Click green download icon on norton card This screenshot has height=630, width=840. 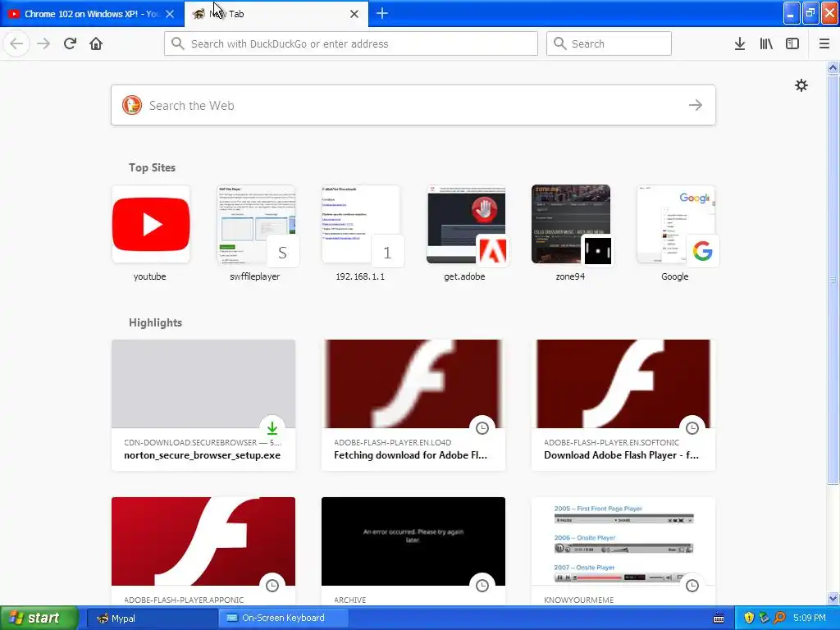[272, 427]
